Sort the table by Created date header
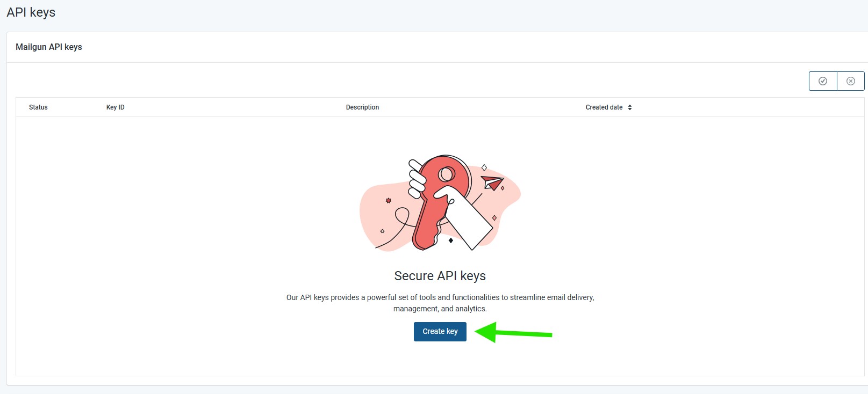The image size is (868, 394). pyautogui.click(x=604, y=107)
